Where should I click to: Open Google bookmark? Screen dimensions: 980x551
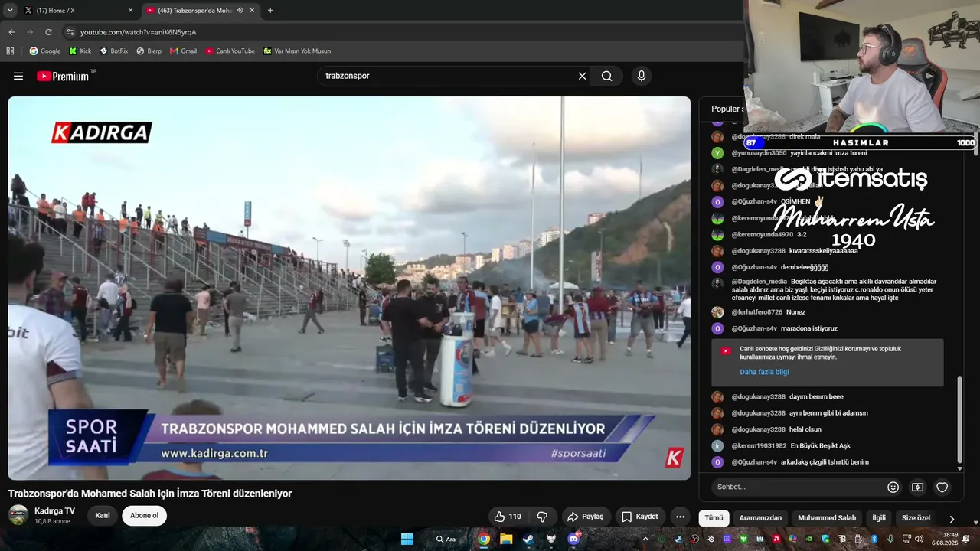[45, 51]
